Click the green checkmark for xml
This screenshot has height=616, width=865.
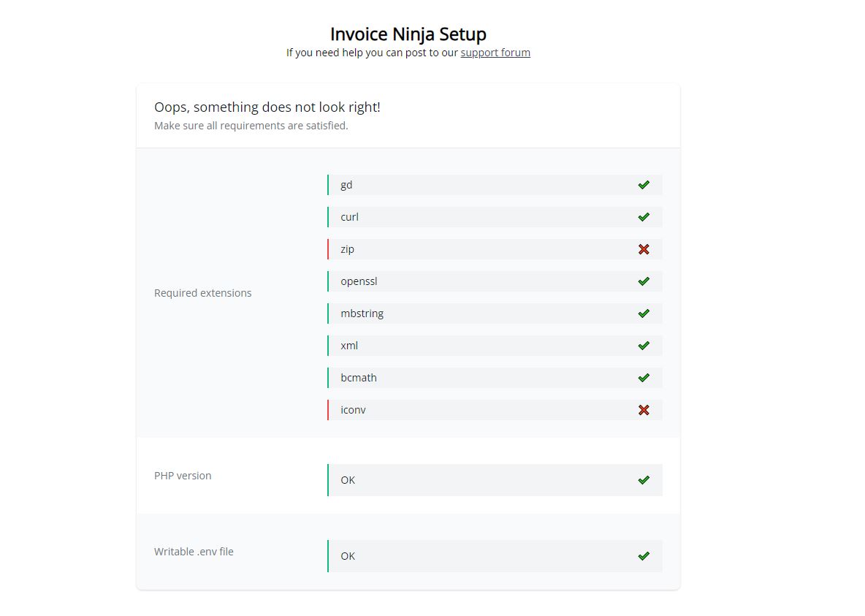(643, 346)
